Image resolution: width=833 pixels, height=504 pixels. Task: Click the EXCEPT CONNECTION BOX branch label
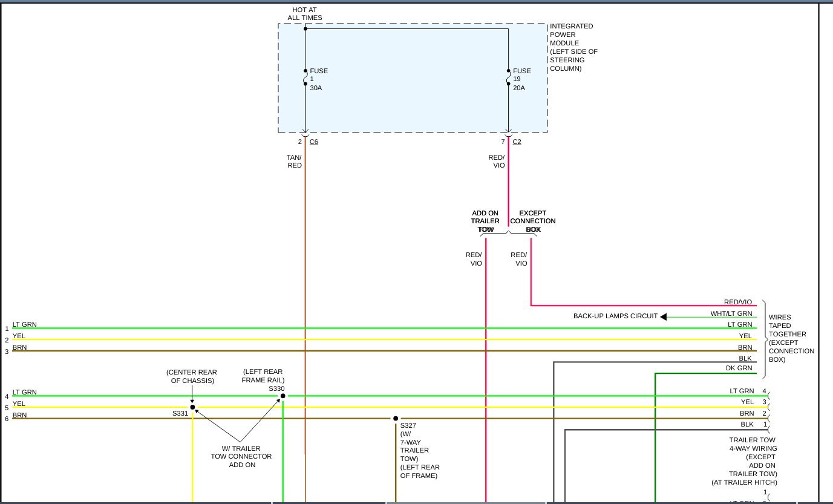pos(532,221)
